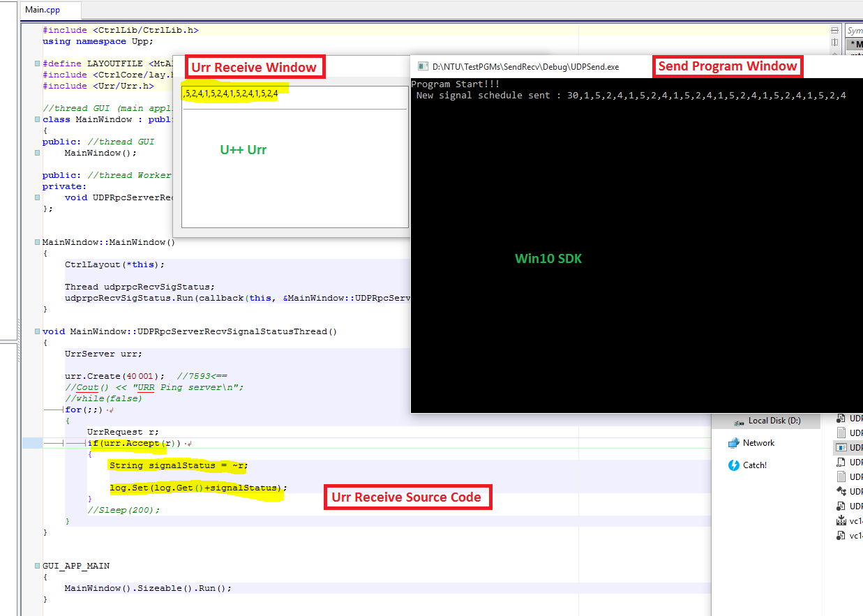Click the Symbol search field in the navigator
Viewport: 863px width, 616px height.
[x=854, y=31]
